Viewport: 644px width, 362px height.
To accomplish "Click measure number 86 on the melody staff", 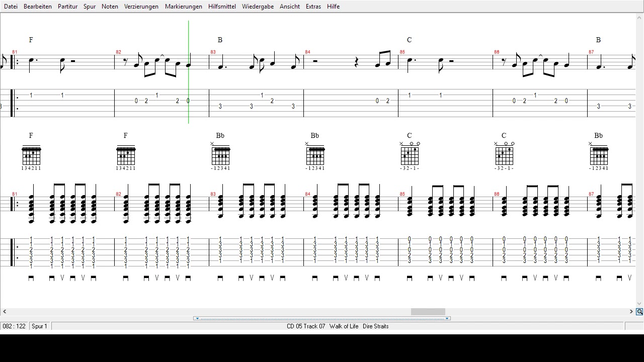I will coord(497,52).
